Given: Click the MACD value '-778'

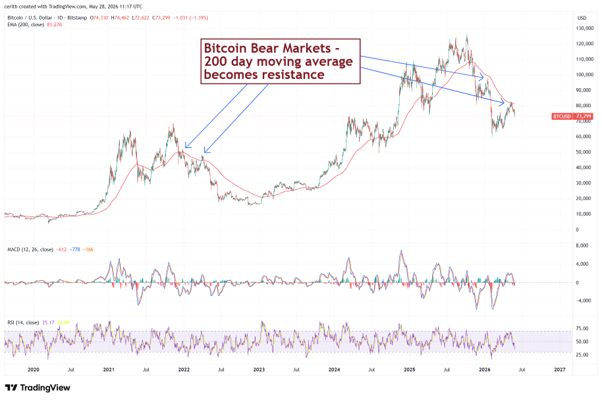Looking at the screenshot, I should [75, 250].
